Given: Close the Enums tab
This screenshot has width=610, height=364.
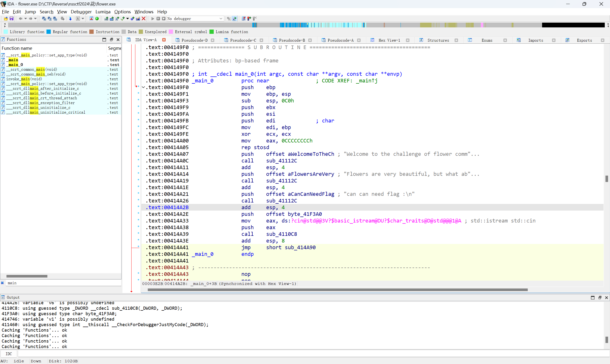Looking at the screenshot, I should click(505, 40).
